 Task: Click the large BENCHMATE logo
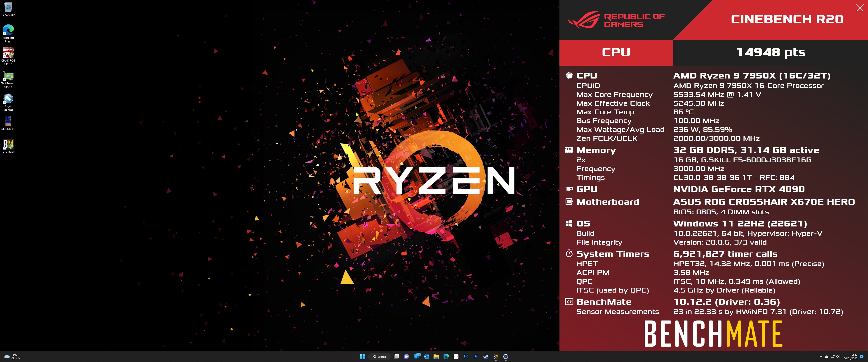(713, 334)
